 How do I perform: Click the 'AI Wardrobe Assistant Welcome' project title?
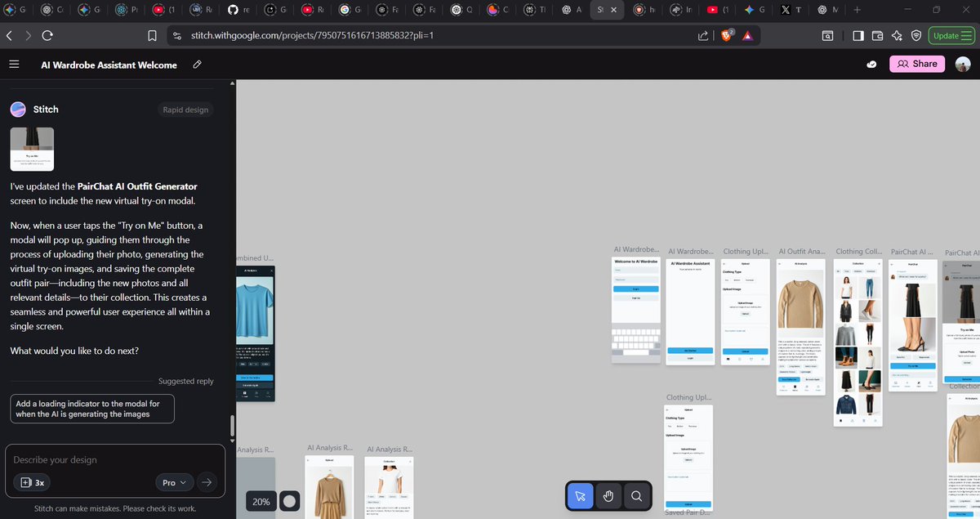point(109,65)
